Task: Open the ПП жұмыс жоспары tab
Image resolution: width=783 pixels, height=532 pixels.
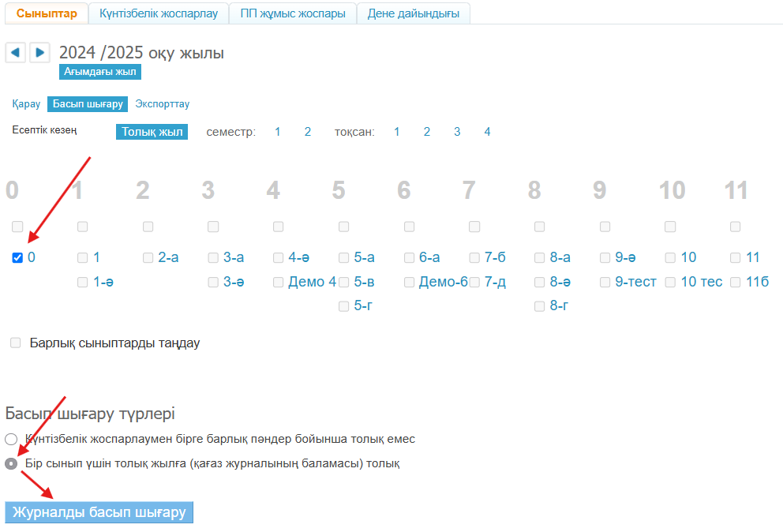Action: pyautogui.click(x=292, y=13)
